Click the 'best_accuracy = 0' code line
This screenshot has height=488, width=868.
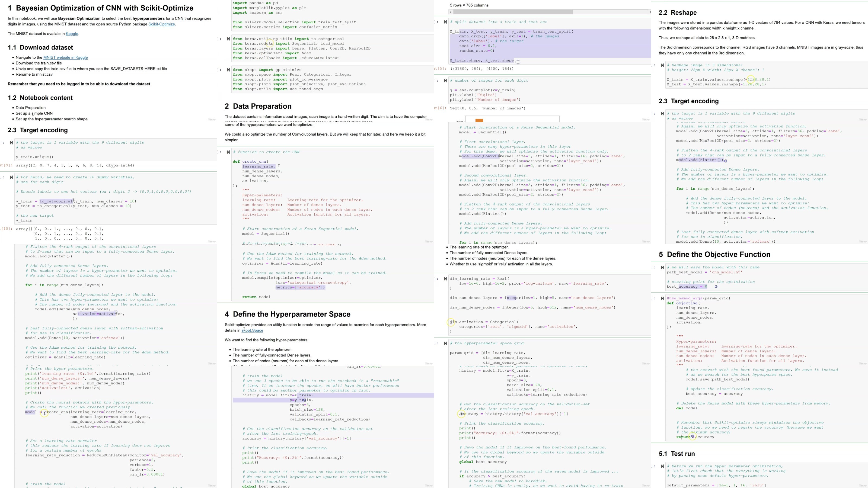[687, 287]
